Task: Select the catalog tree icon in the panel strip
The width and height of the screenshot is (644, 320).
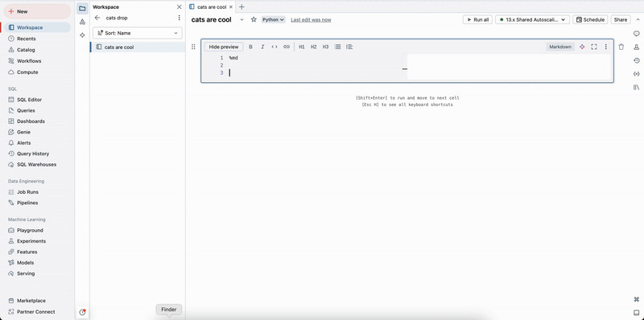Action: click(x=82, y=22)
